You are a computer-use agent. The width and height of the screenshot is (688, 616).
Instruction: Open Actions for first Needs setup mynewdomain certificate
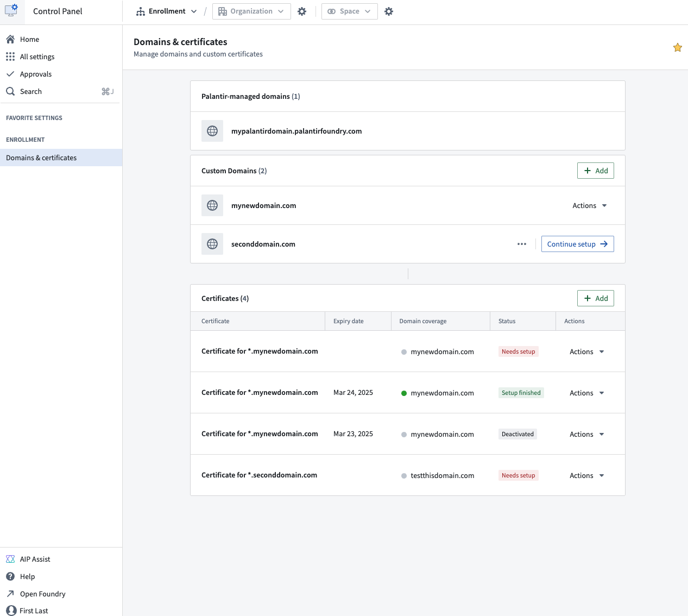coord(587,351)
